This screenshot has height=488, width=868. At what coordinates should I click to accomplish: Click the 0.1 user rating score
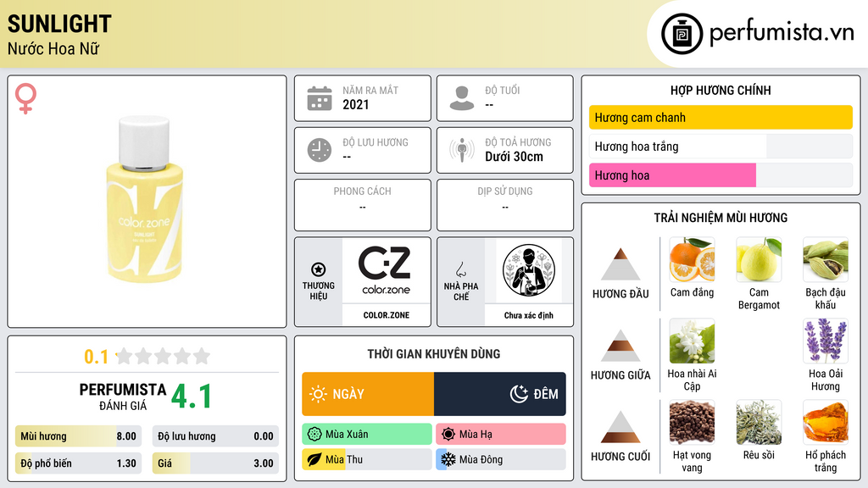(96, 357)
